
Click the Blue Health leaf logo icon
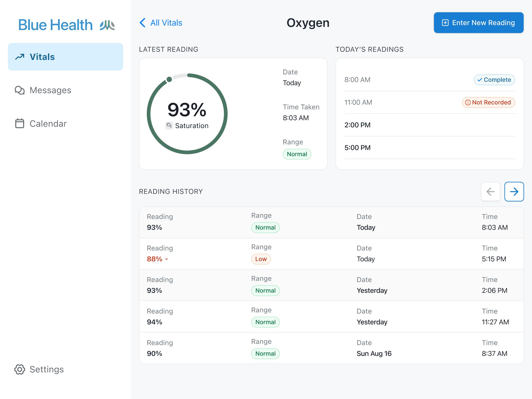[107, 25]
